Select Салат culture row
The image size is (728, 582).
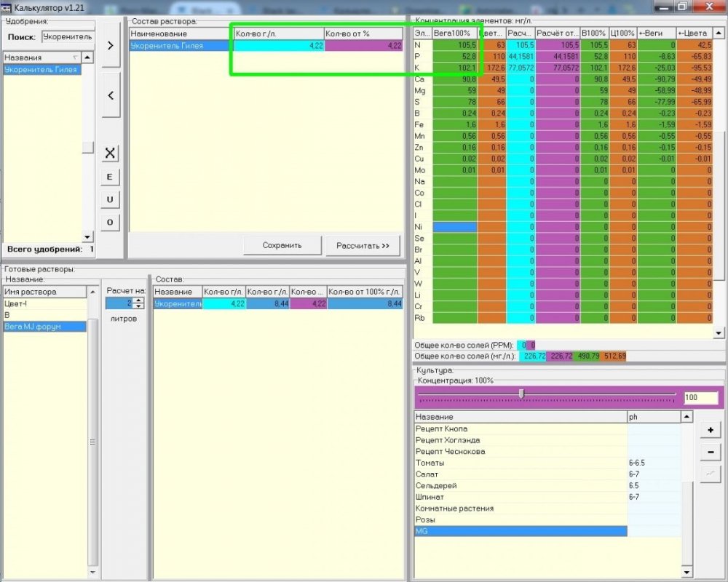click(x=521, y=474)
